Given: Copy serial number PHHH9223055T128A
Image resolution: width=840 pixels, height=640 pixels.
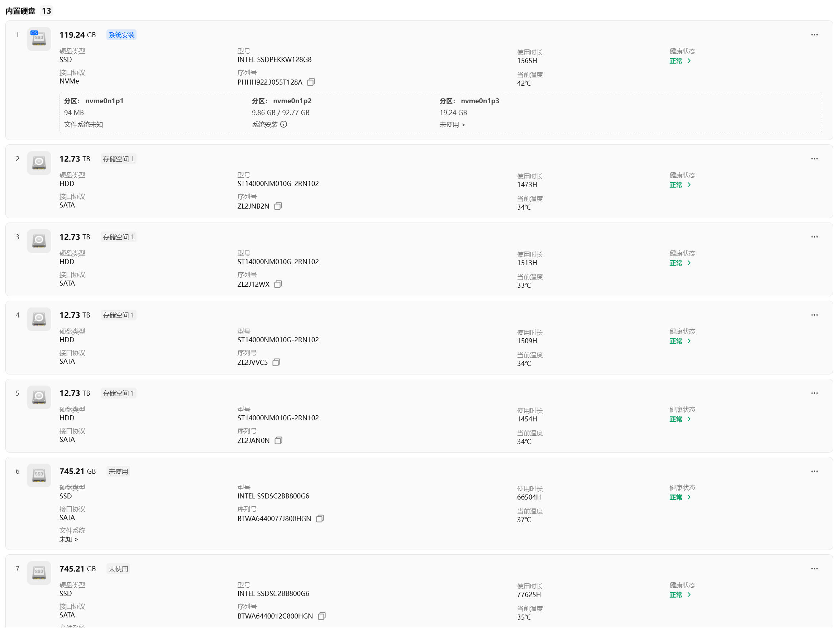Looking at the screenshot, I should point(311,82).
